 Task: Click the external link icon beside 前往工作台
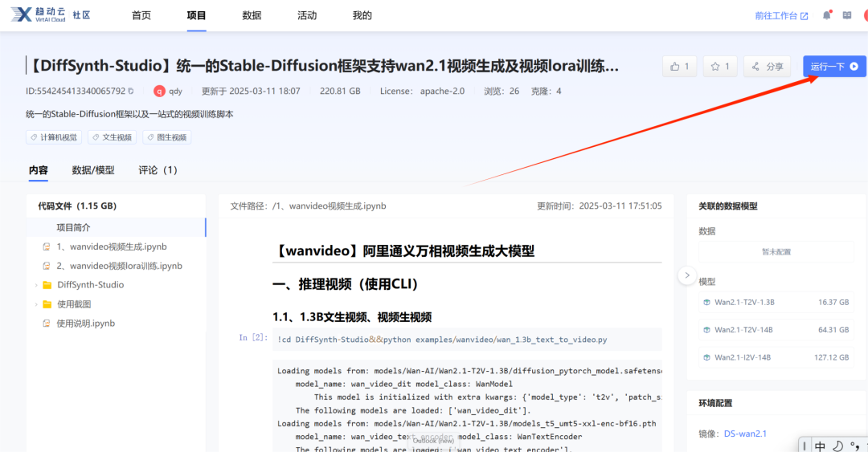coord(805,16)
